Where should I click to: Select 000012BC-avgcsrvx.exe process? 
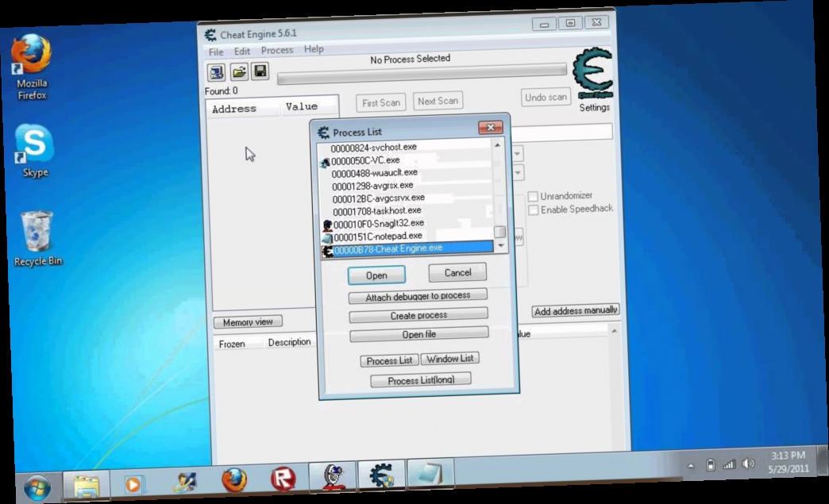click(x=407, y=198)
